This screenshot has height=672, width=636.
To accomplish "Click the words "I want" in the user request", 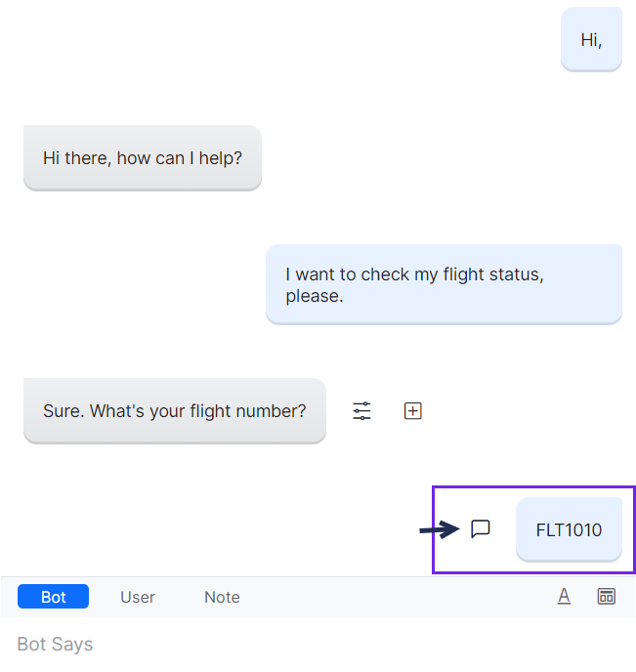I will click(x=311, y=274).
